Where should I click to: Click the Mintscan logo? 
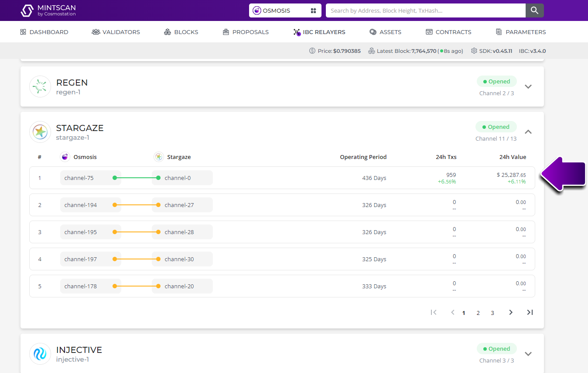tap(48, 10)
